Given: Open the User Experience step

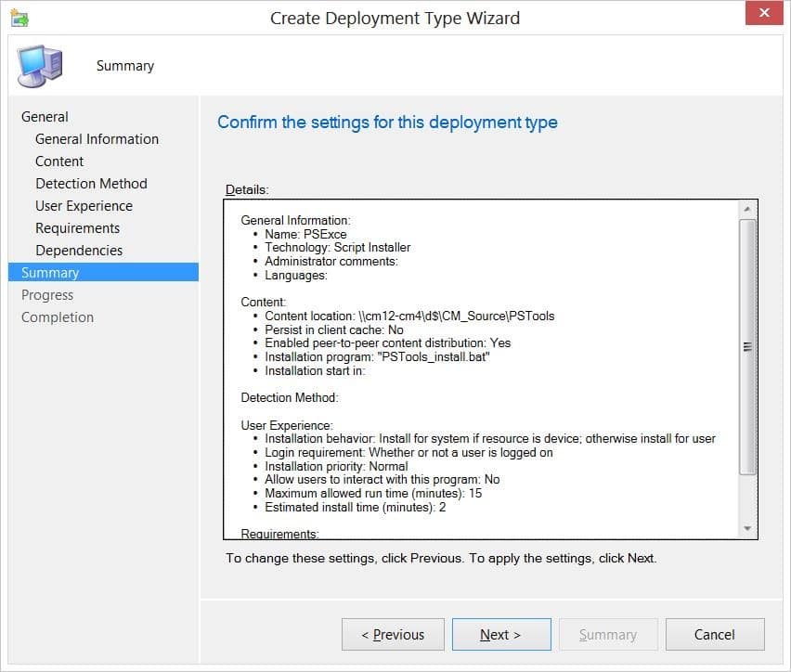Looking at the screenshot, I should point(84,206).
